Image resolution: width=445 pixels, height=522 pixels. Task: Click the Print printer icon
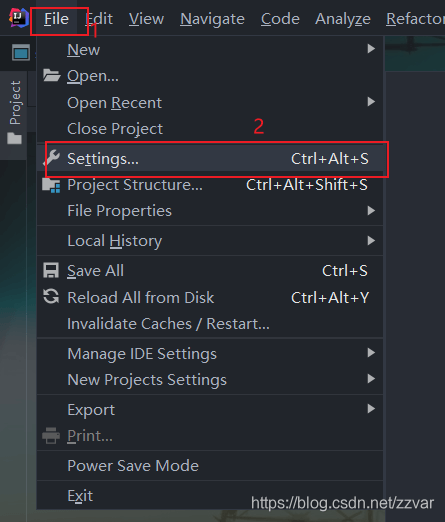point(51,435)
